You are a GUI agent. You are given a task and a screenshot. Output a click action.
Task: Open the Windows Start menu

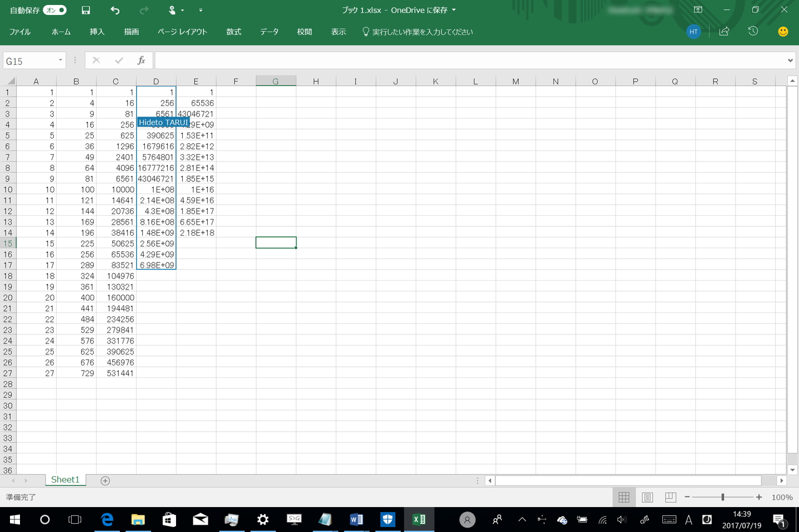click(15, 520)
